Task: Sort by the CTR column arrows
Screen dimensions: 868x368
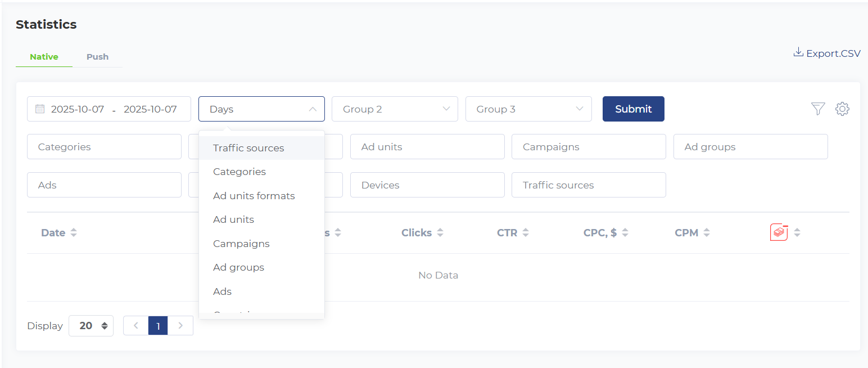Action: point(526,233)
